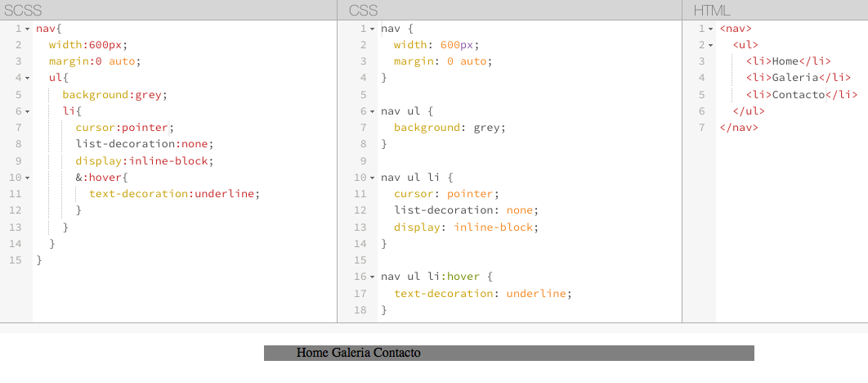Click the Home item in preview
This screenshot has width=868, height=383.
click(313, 353)
